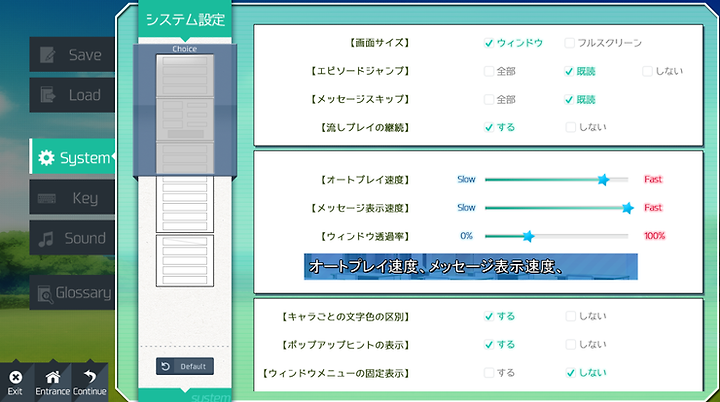Click the システム設定 header tab
The width and height of the screenshot is (720, 402).
coord(185,19)
